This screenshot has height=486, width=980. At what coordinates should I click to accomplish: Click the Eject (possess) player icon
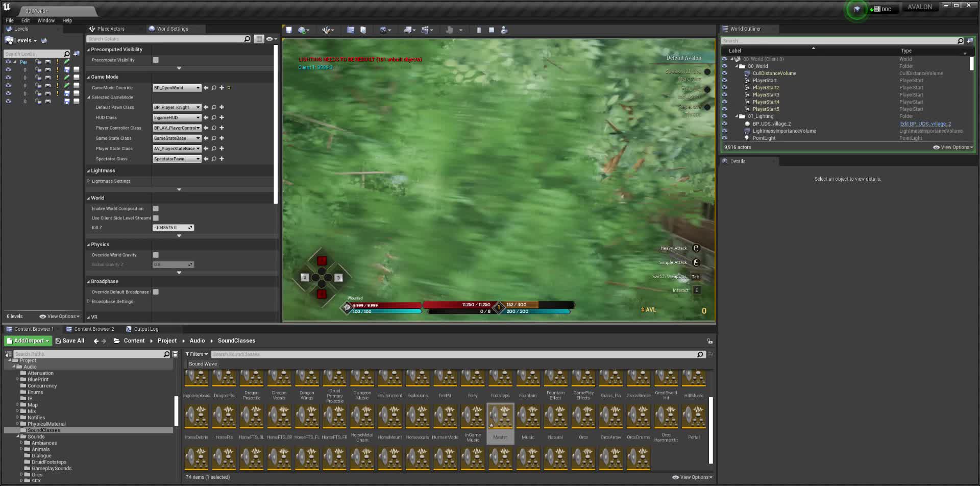(504, 30)
